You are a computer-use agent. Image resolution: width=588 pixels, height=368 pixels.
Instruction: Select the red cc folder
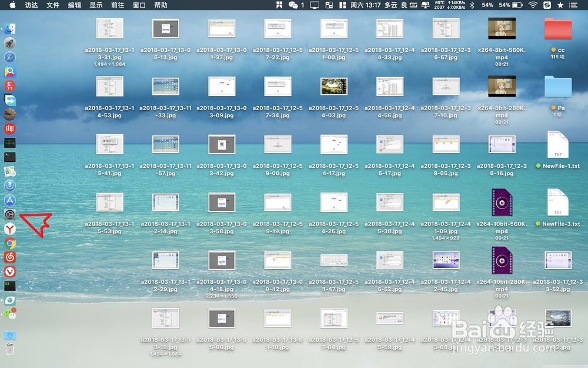tap(558, 29)
